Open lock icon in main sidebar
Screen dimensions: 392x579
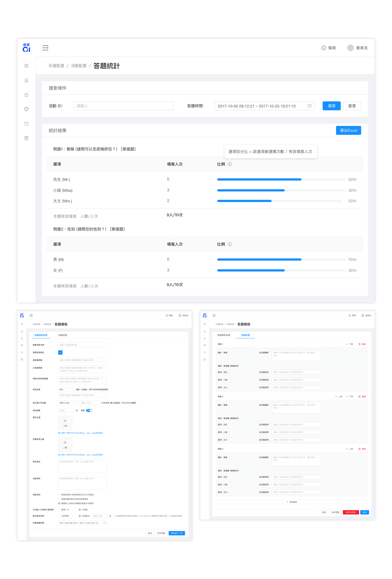click(26, 95)
